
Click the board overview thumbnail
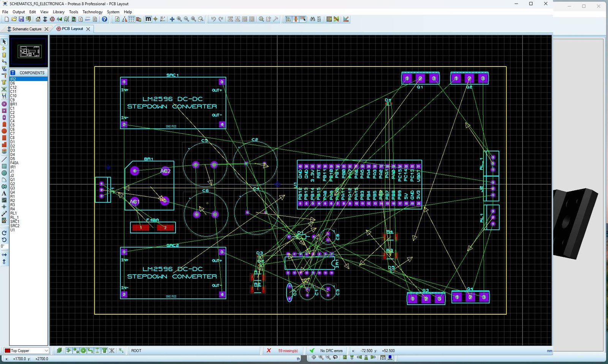point(29,51)
